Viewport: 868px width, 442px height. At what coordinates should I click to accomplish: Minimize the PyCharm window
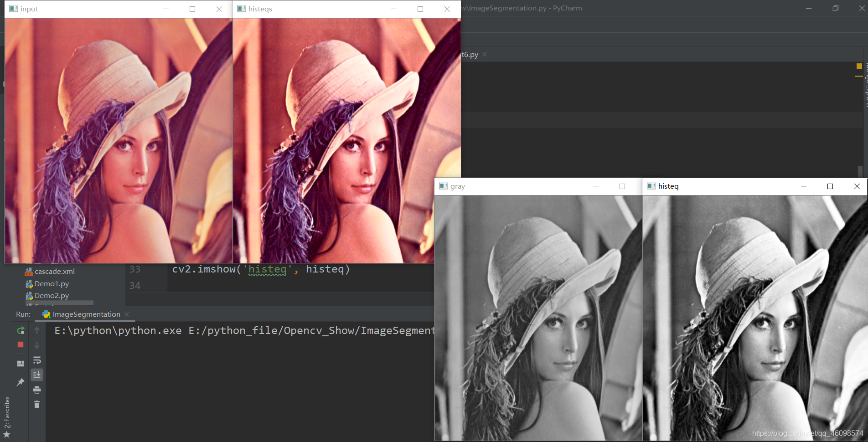pyautogui.click(x=809, y=8)
